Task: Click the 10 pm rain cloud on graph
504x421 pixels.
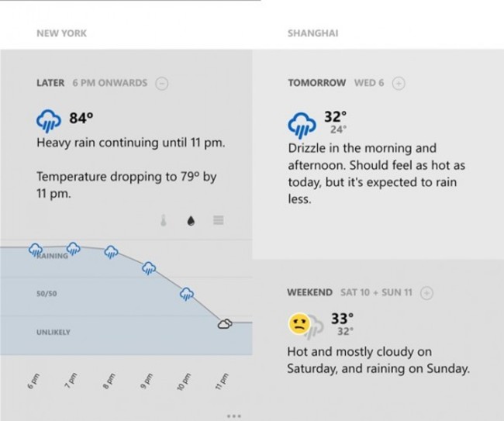Action: [186, 294]
